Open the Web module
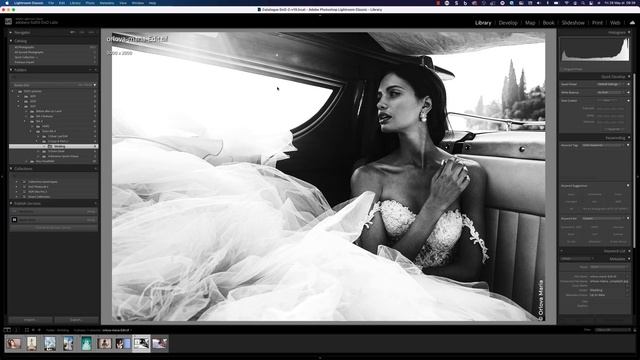Viewport: 640px width, 360px height. [x=615, y=23]
